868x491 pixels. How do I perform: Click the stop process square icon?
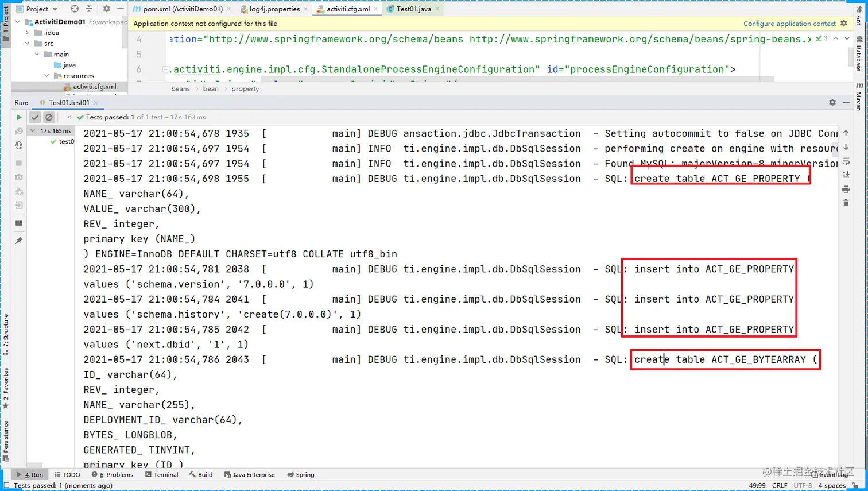[x=19, y=163]
